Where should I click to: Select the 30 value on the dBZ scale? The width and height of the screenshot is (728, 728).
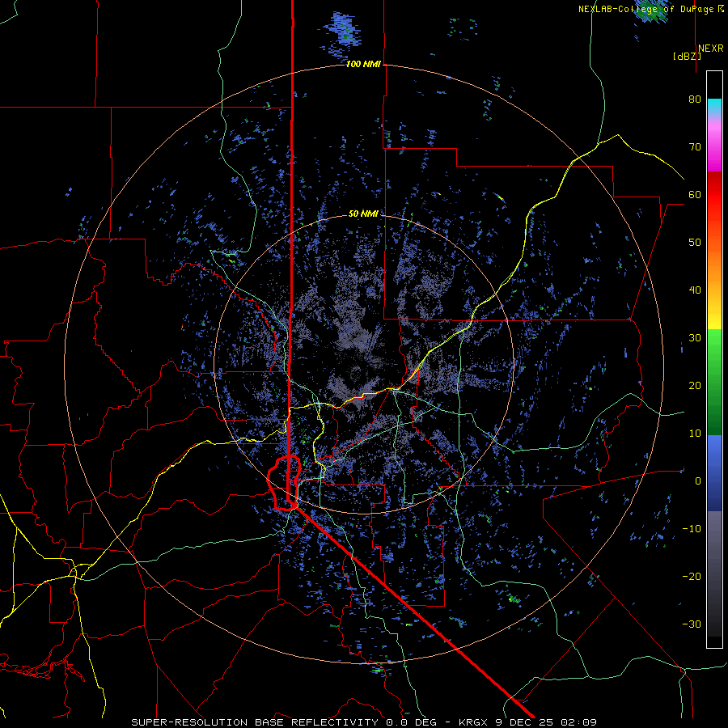(695, 338)
